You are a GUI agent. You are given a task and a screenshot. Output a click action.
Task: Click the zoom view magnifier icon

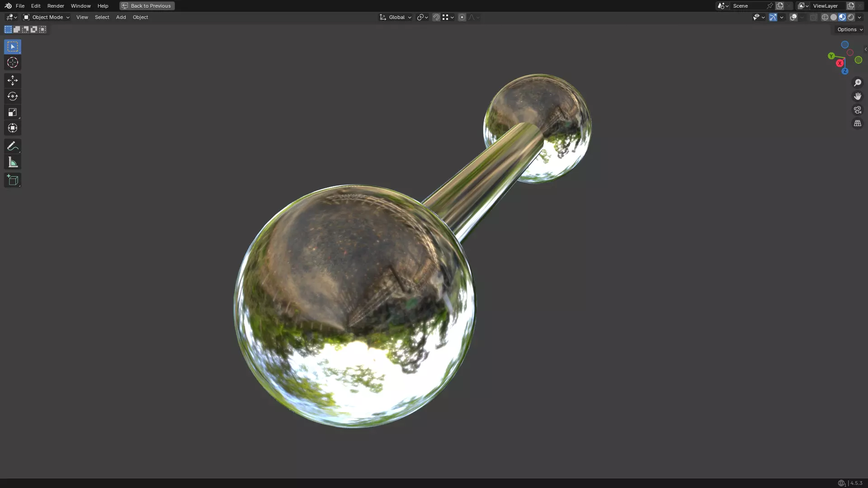858,83
